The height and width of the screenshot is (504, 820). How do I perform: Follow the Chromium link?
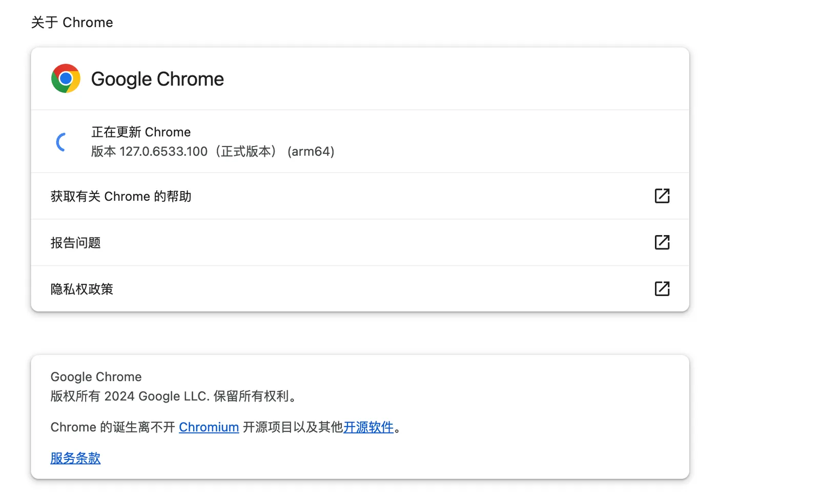209,427
